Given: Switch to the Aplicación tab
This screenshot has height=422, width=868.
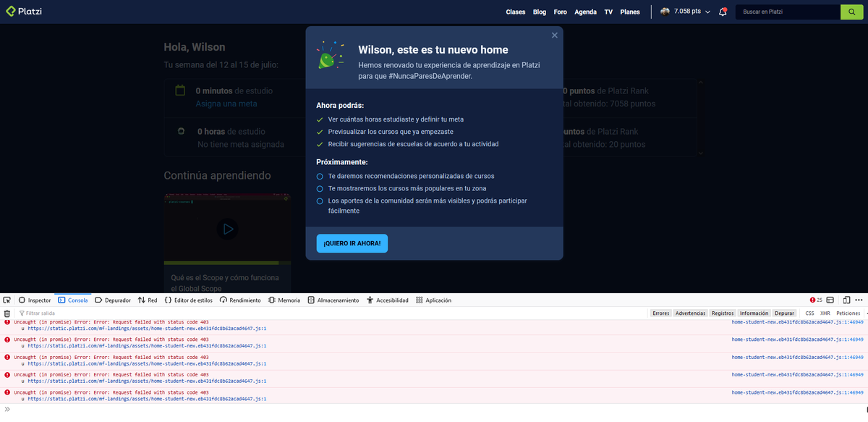Looking at the screenshot, I should pos(434,300).
